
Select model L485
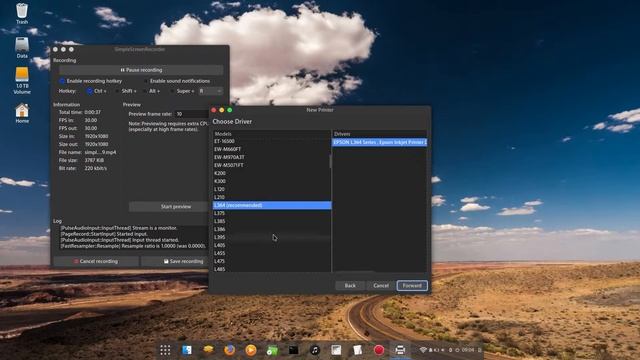click(x=271, y=269)
